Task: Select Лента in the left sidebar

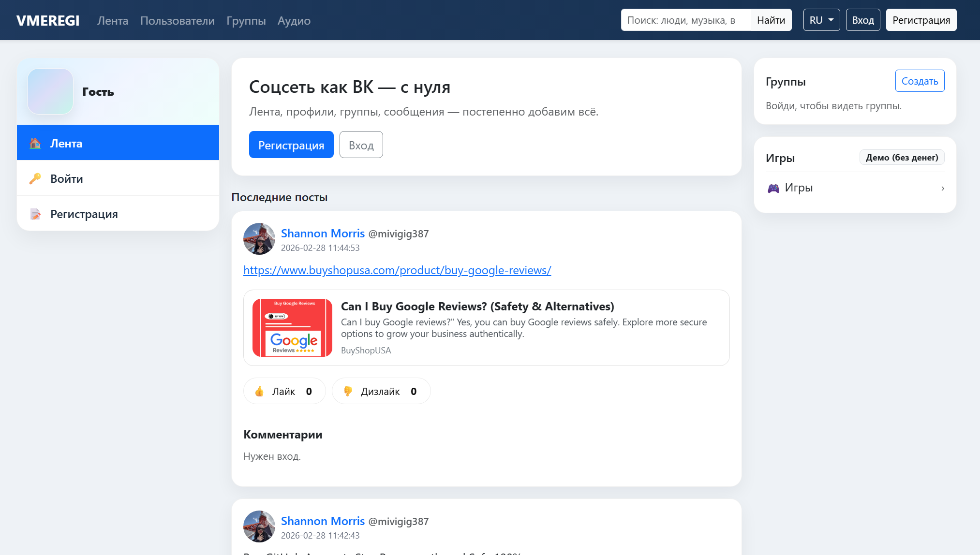Action: 118,143
